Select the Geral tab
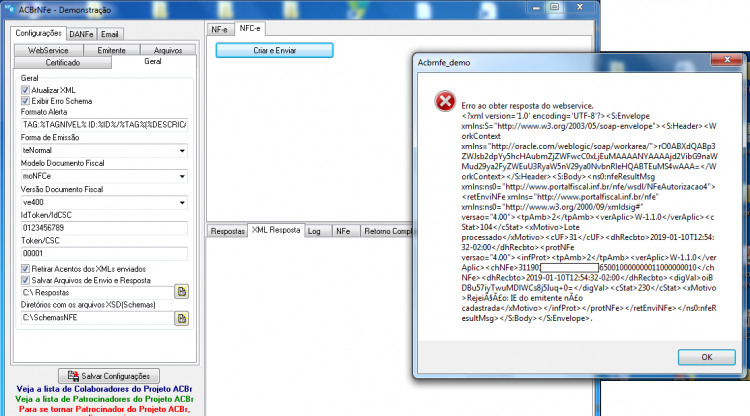The image size is (750, 416). click(153, 62)
